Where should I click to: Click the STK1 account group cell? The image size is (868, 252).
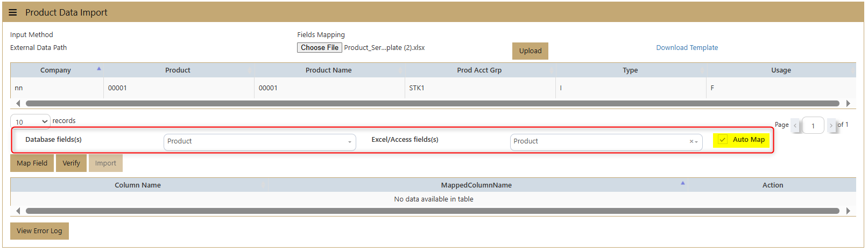click(x=480, y=88)
